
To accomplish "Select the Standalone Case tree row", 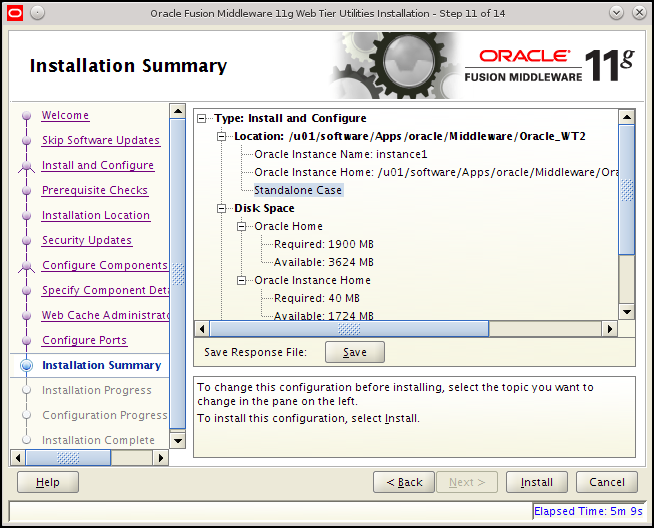I will [x=298, y=190].
